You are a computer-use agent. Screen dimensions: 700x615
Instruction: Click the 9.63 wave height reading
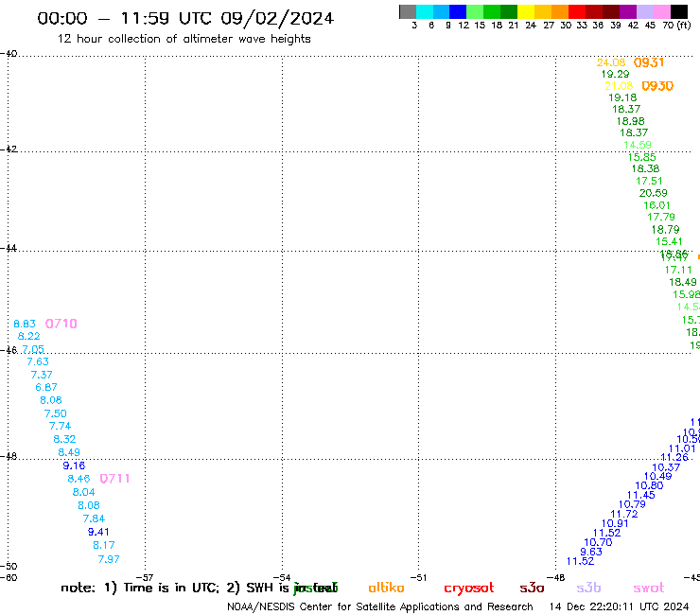(x=591, y=552)
